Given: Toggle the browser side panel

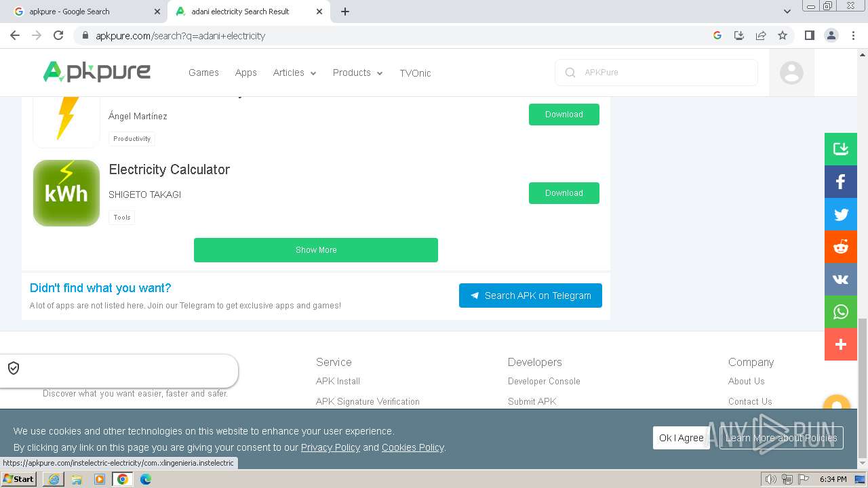Looking at the screenshot, I should tap(810, 35).
